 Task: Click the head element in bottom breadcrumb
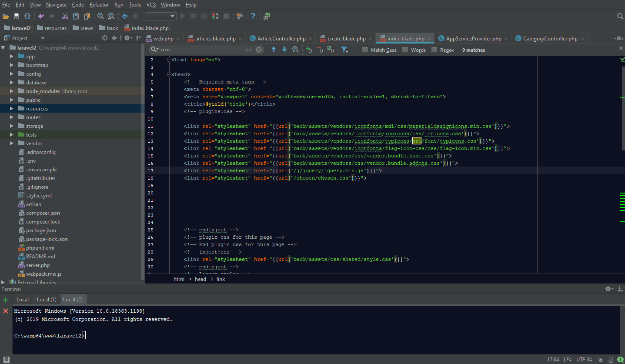[201, 279]
